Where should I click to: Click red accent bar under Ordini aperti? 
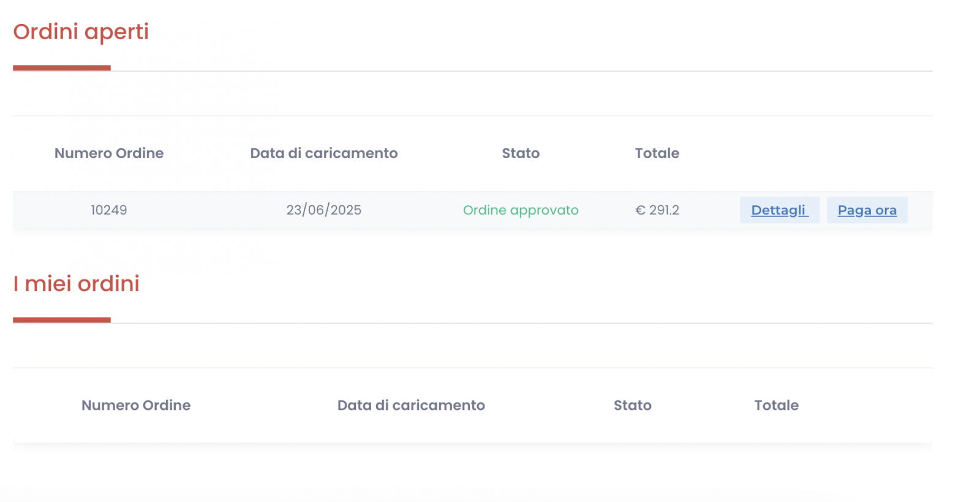tap(62, 68)
